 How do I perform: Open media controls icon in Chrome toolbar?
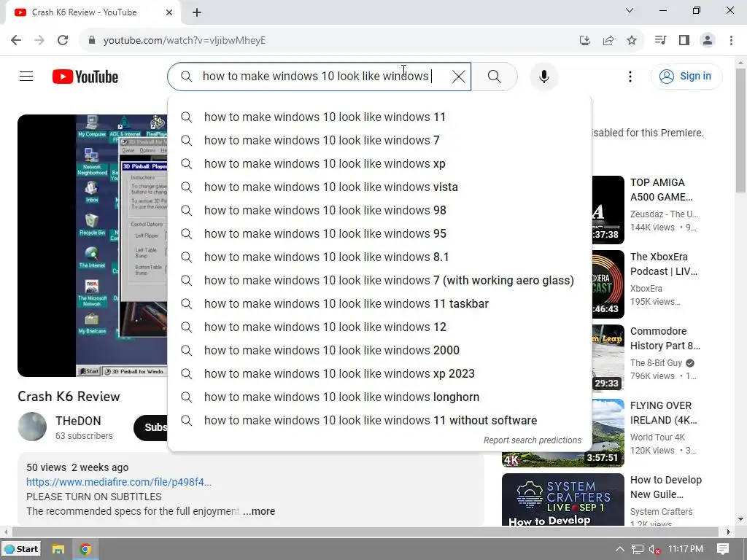(x=660, y=40)
